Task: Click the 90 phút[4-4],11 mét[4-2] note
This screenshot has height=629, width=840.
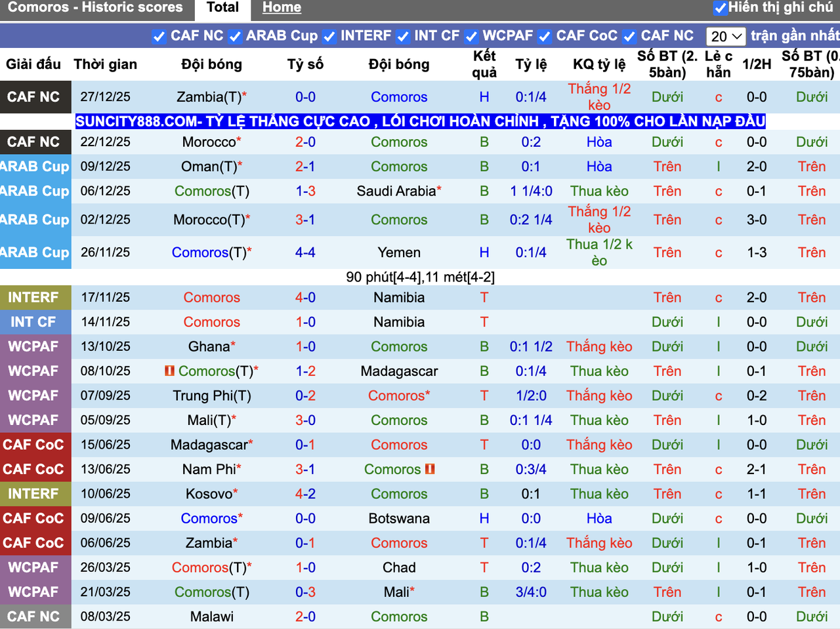Action: (x=420, y=277)
